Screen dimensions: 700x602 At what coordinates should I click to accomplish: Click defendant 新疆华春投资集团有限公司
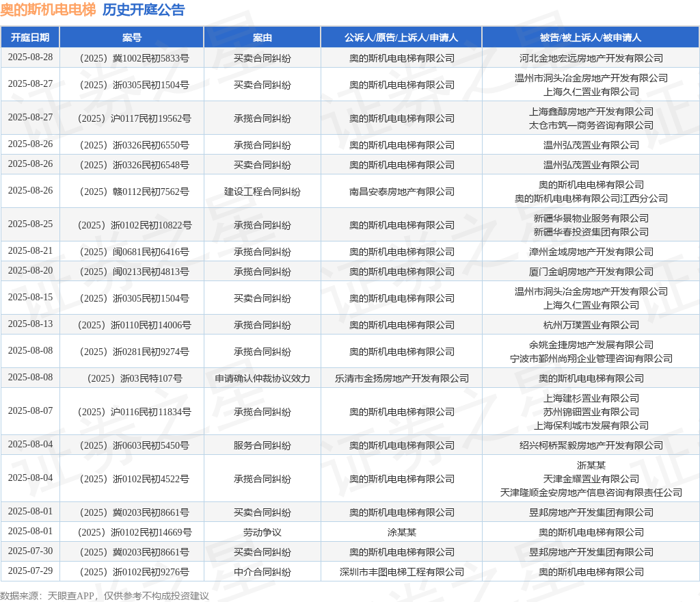(591, 232)
